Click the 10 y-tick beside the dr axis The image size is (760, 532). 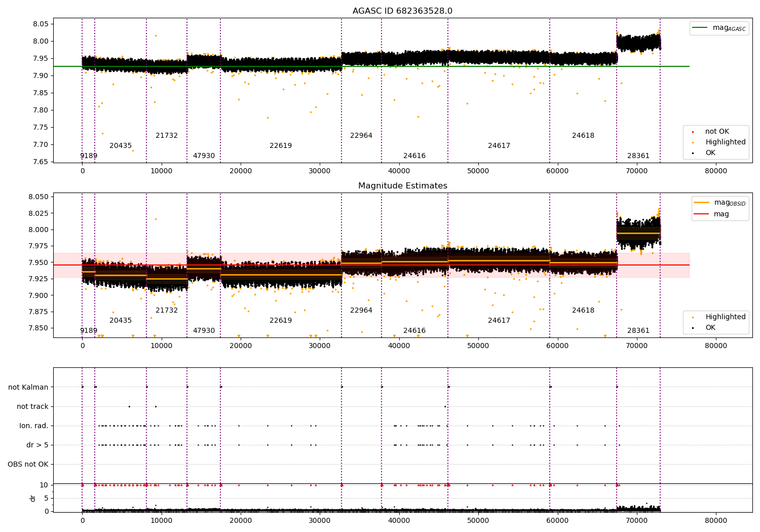[44, 485]
